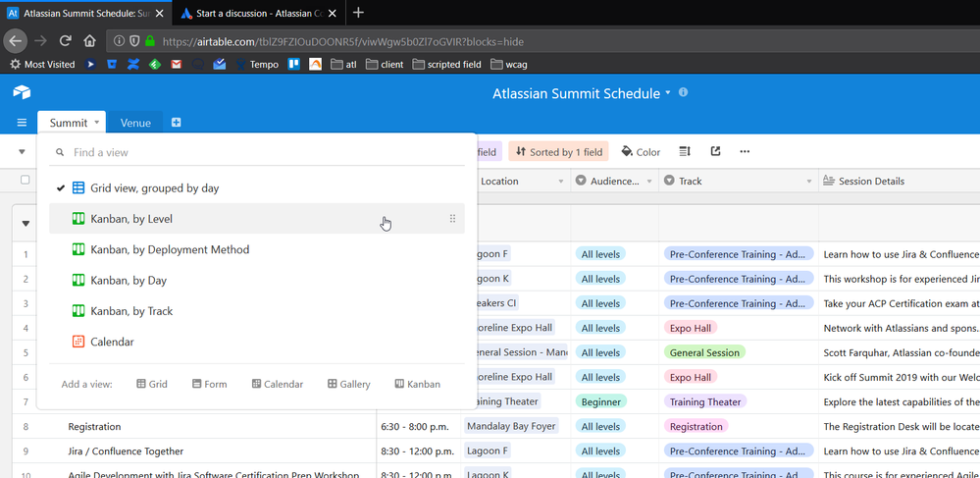Screen dimensions: 980x478
Task: Open the Atlassian Summit Schedule title dropdown
Action: point(667,92)
